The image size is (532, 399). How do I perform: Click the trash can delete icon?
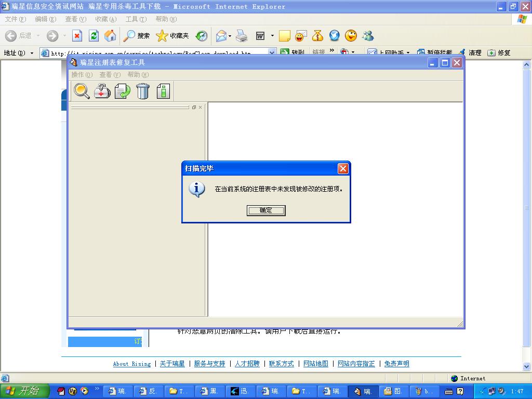tap(143, 91)
